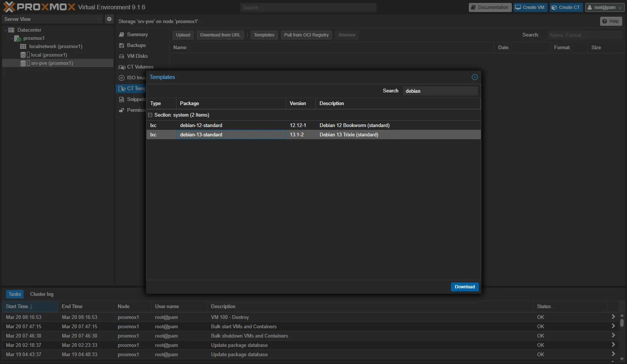Viewport: 627px width, 364px height.
Task: Click the Download button
Action: pos(464,287)
